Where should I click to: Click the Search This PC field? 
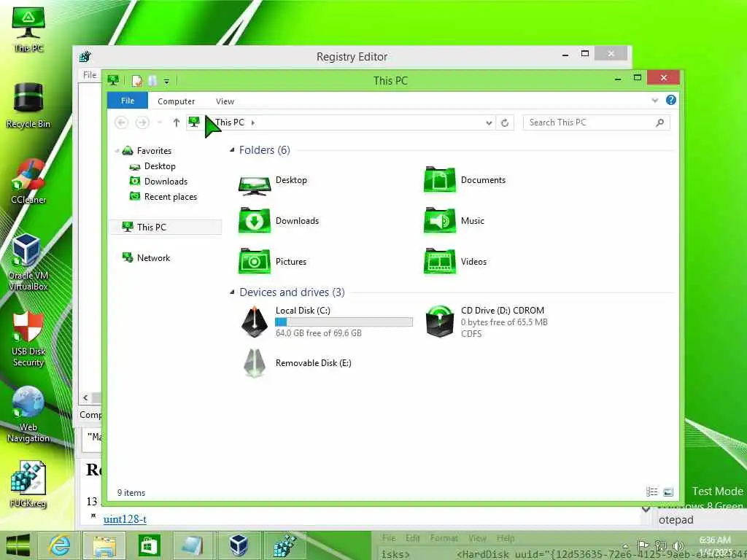point(596,122)
